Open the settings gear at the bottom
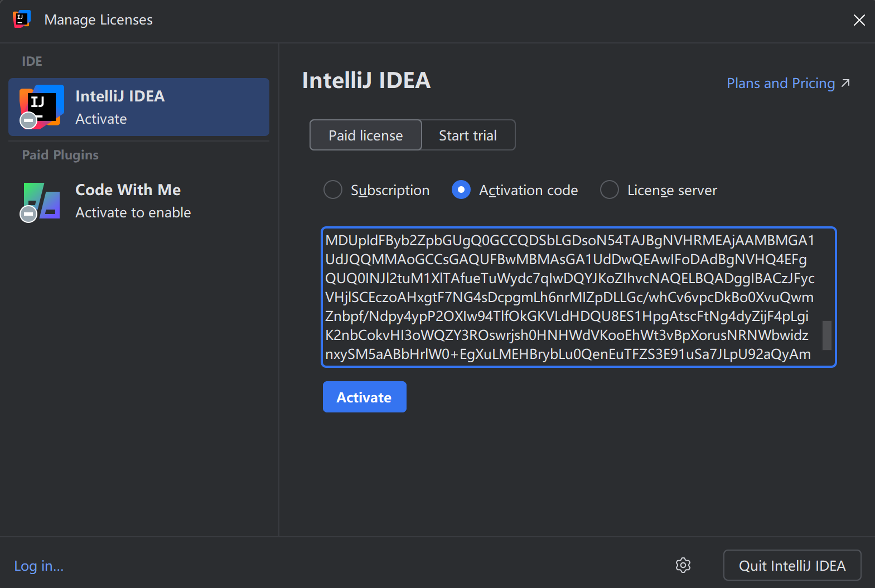 tap(683, 565)
